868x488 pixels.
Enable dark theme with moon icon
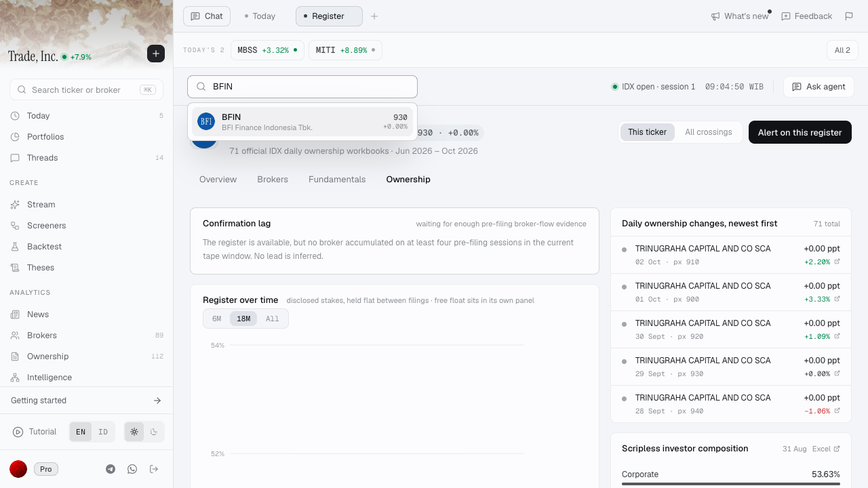click(x=154, y=432)
